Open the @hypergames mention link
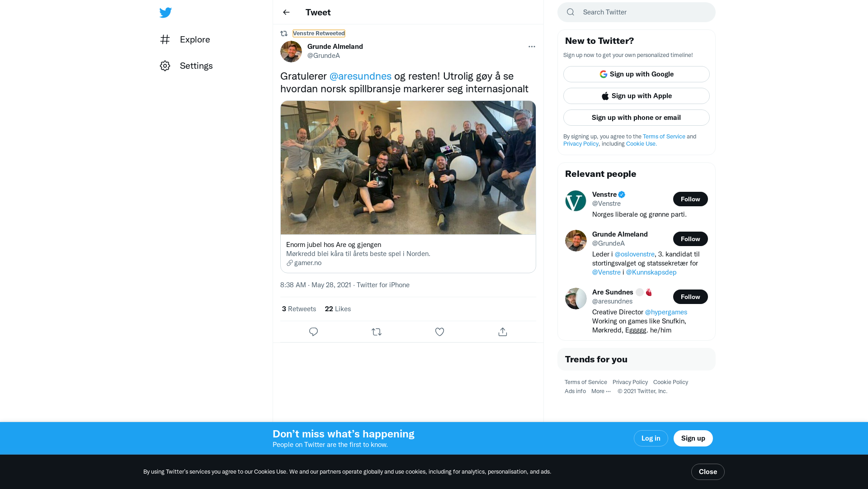The image size is (868, 489). click(x=666, y=312)
